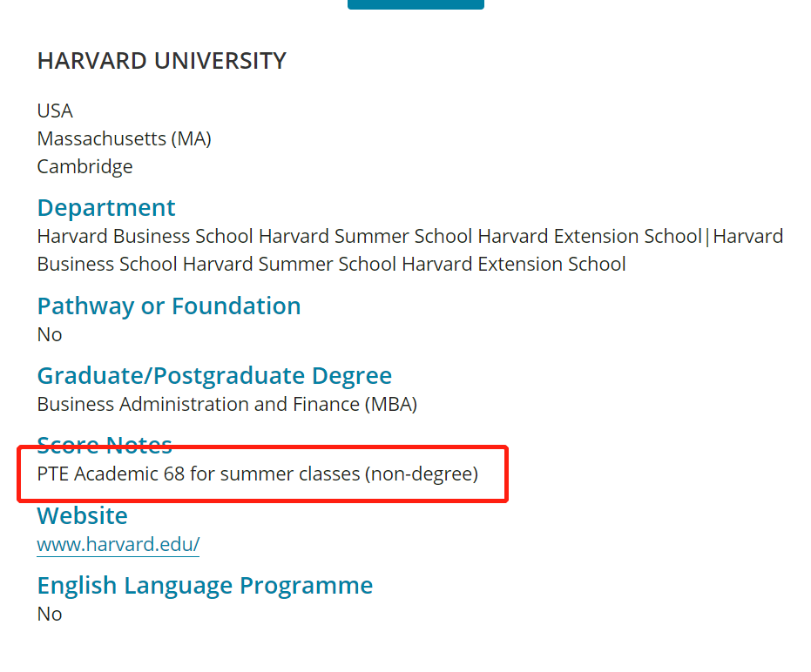
Task: Select the Department heading
Action: tap(106, 208)
